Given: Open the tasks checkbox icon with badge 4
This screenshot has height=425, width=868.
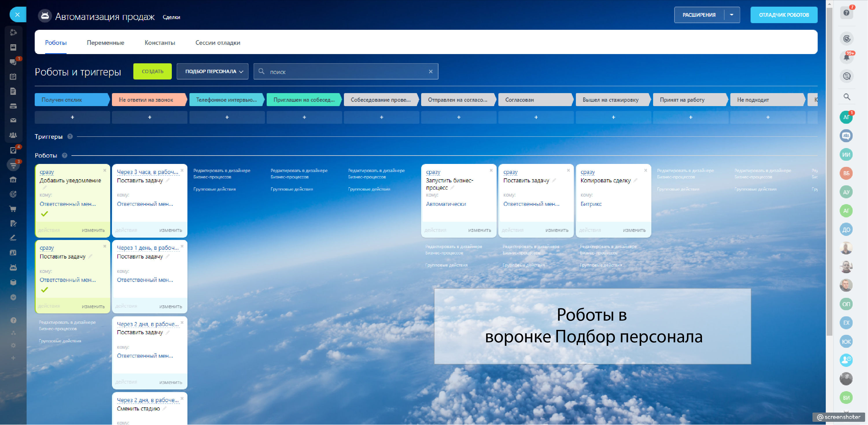Looking at the screenshot, I should click(x=13, y=150).
